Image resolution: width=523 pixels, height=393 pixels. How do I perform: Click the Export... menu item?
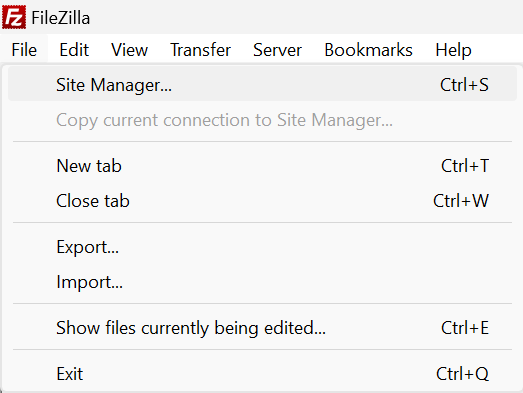(x=262, y=247)
